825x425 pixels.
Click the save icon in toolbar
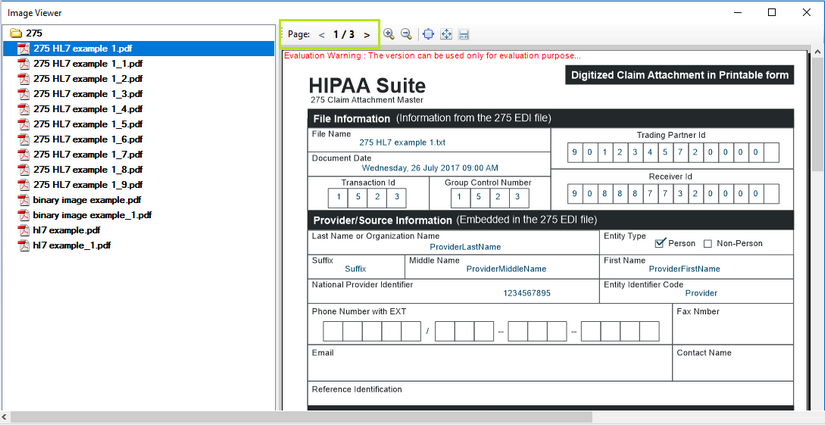click(x=464, y=34)
